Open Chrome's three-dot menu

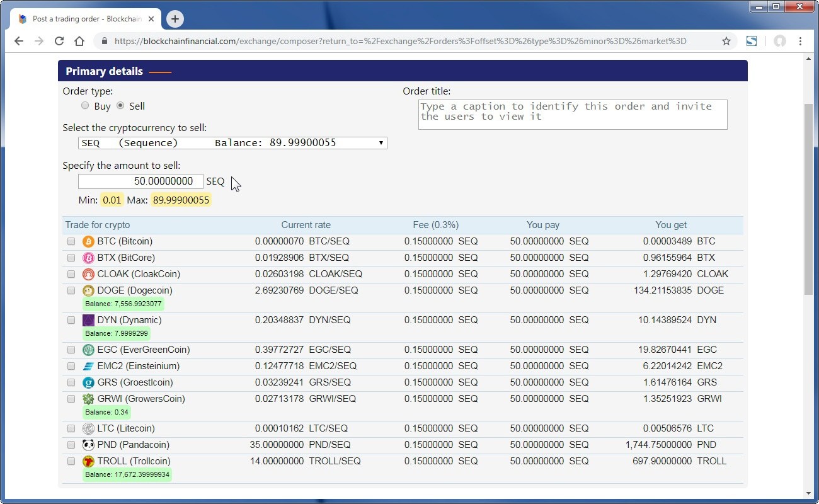(x=800, y=41)
